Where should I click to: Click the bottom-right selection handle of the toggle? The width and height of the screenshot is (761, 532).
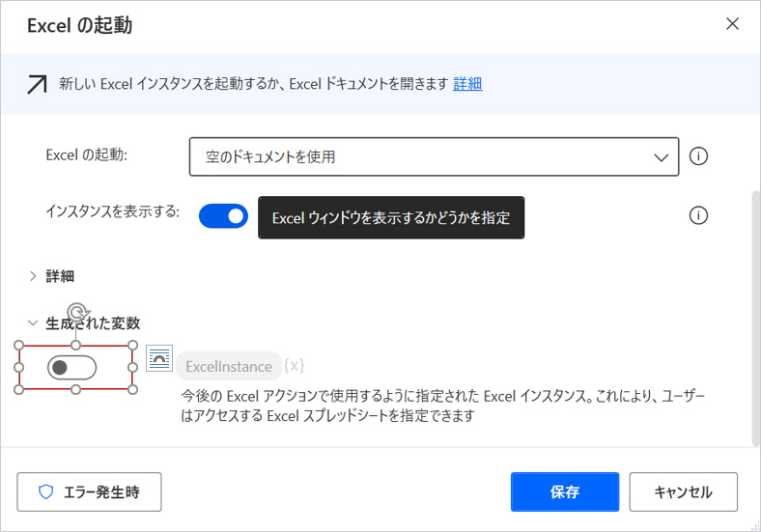pos(133,390)
